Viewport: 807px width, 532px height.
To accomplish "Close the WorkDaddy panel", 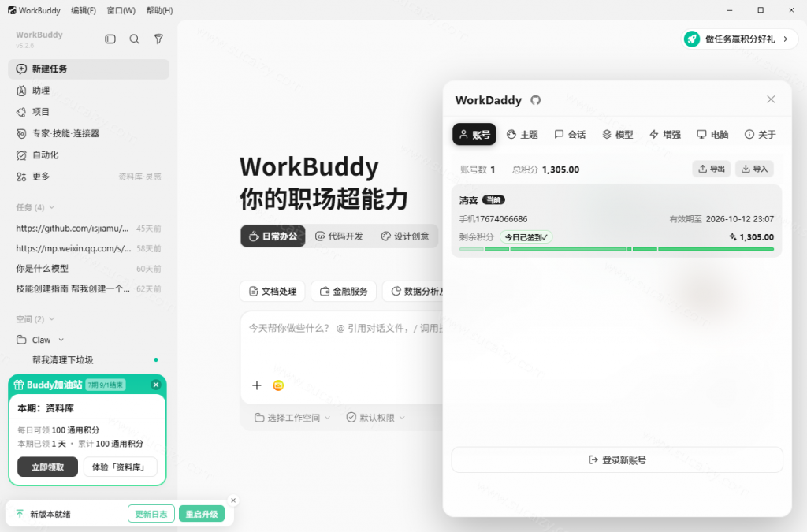I will tap(771, 99).
